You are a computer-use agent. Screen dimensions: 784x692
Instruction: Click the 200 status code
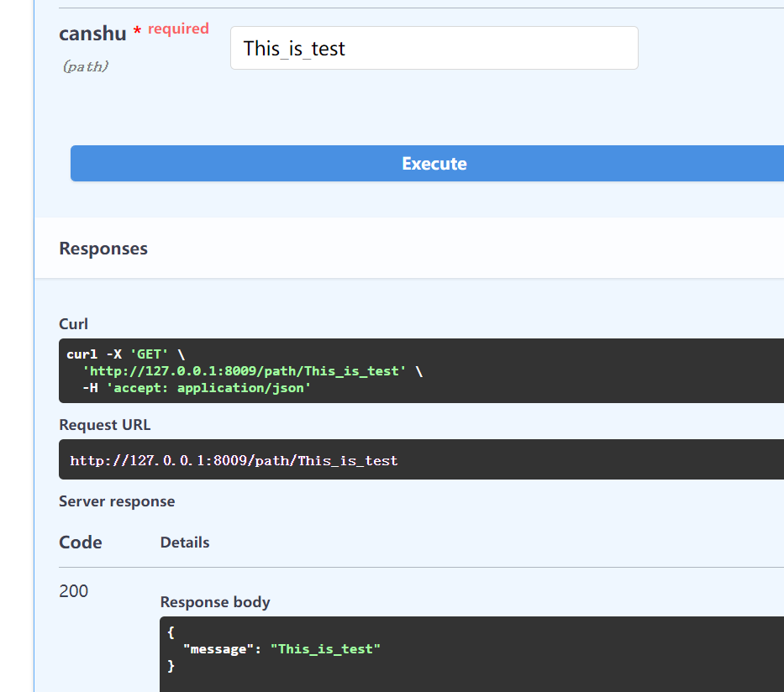coord(73,591)
